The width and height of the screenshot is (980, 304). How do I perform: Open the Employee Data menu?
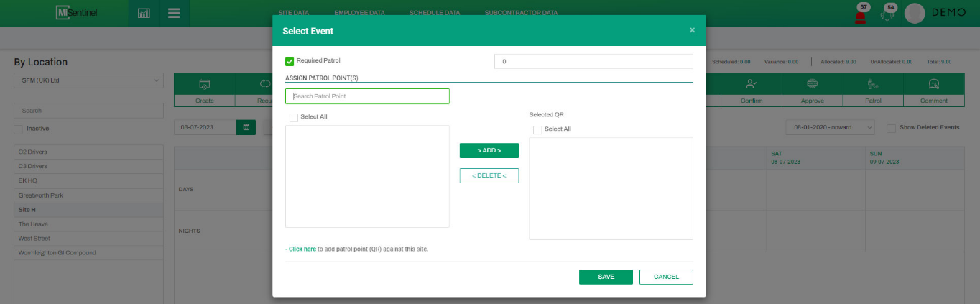361,13
